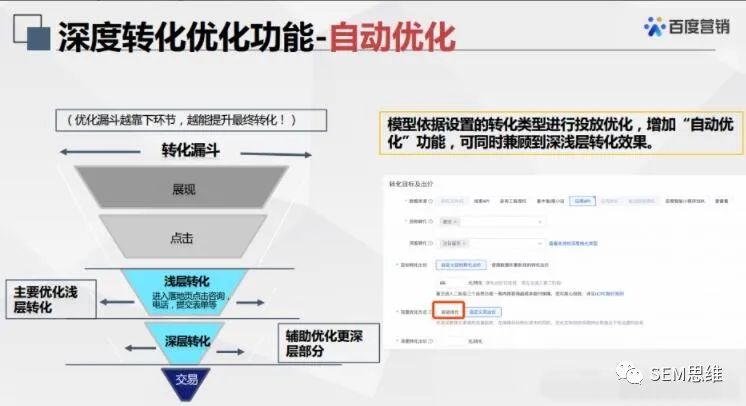
Task: Click the WeChat icon beside SEM思维
Action: 629,374
